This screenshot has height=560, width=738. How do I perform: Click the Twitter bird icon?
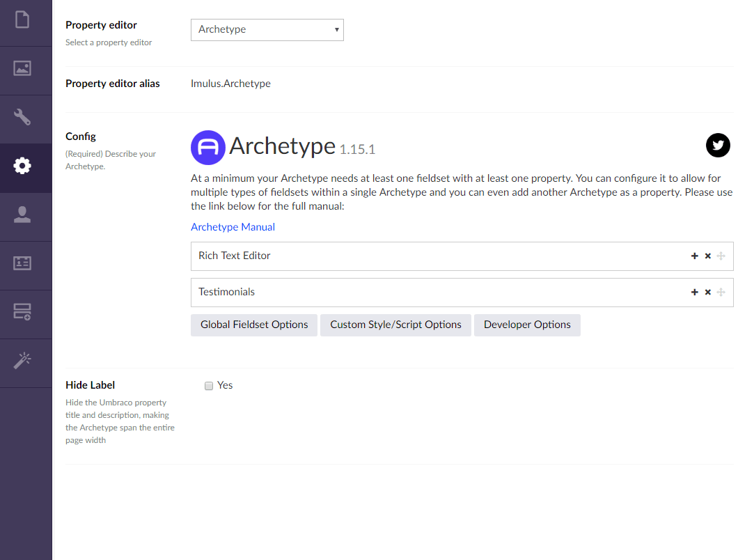(718, 145)
